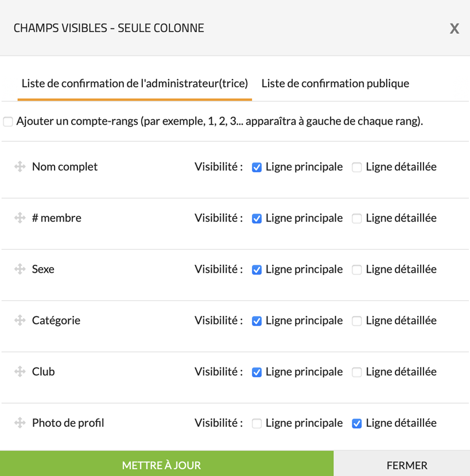Viewport: 470px width, 476px height.
Task: Tick Ligne détaillée for Club
Action: [357, 372]
